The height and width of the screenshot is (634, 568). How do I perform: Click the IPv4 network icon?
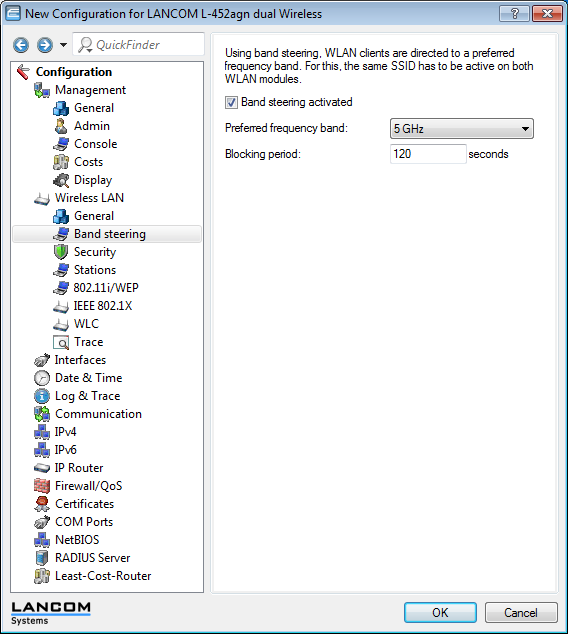click(42, 432)
